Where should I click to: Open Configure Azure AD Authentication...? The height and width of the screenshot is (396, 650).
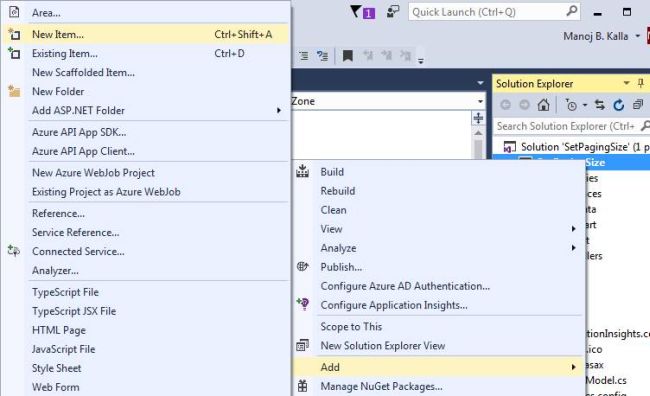[439, 287]
